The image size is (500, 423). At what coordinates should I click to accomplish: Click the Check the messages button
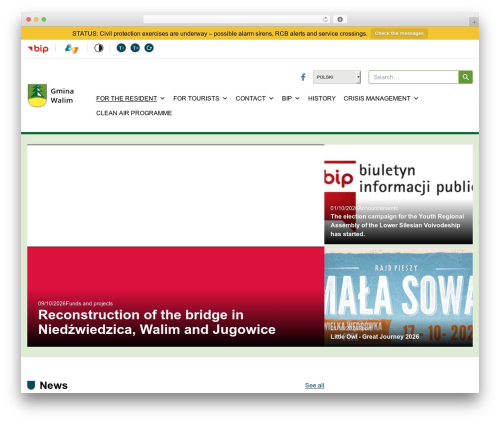tap(399, 33)
